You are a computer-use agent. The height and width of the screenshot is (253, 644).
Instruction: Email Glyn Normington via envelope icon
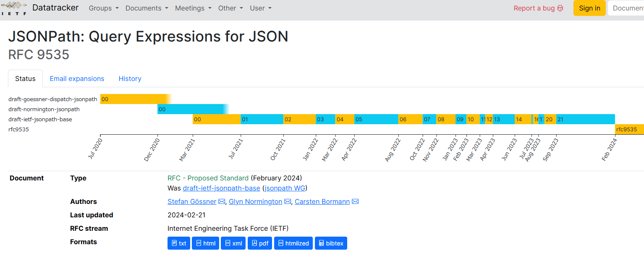tap(288, 201)
